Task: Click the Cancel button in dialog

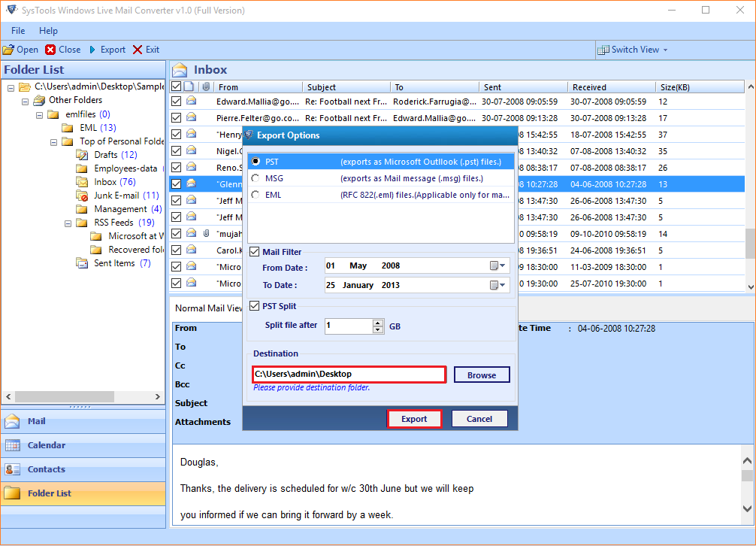Action: (x=479, y=419)
